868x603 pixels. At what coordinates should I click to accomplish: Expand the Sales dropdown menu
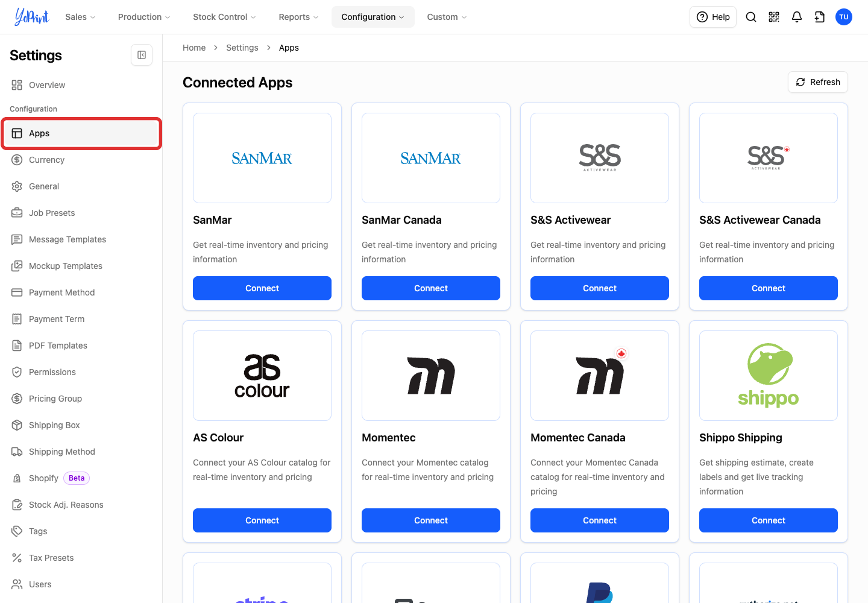tap(80, 17)
